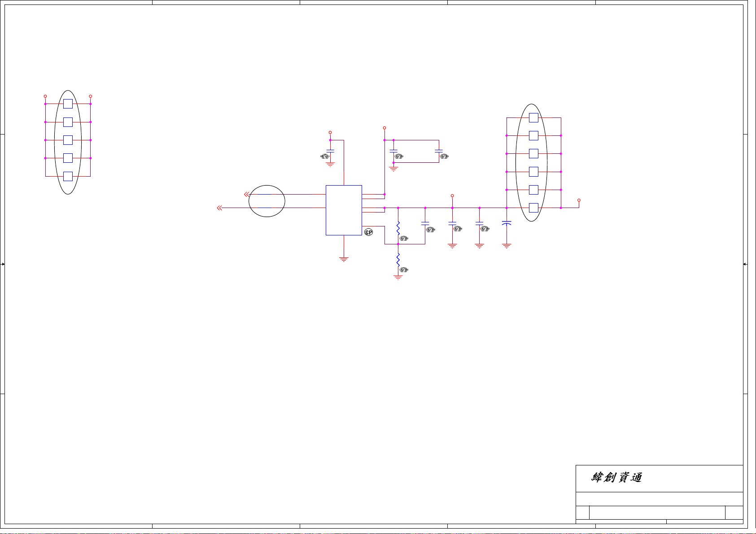This screenshot has width=756, height=534.
Task: Click the power terminal circle at far right output
Action: pos(579,200)
